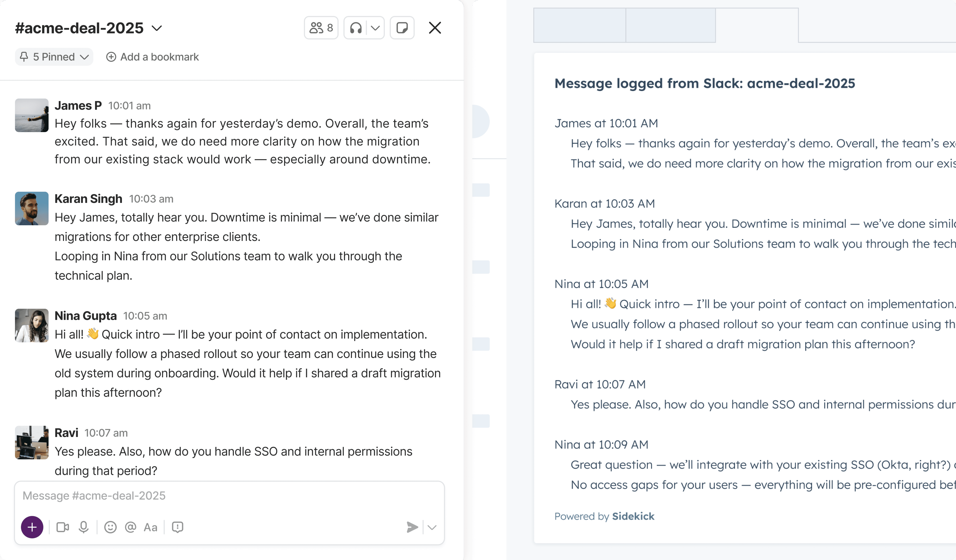
Task: Send the message with the arrow icon
Action: point(412,527)
